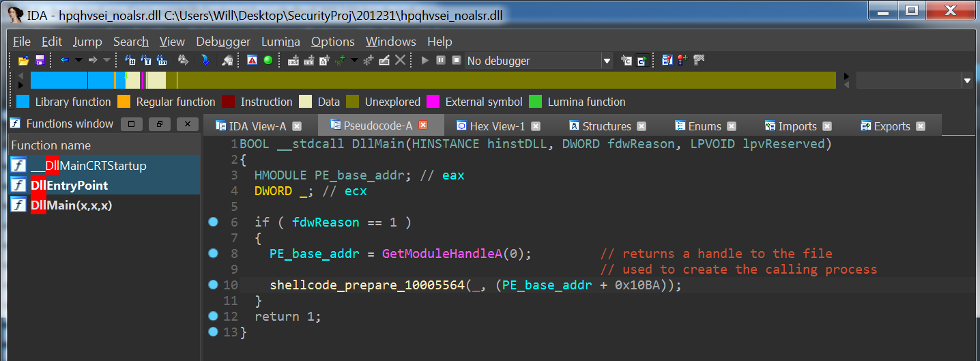980x361 pixels.
Task: Click the blue Jump back arrow
Action: tap(65, 61)
